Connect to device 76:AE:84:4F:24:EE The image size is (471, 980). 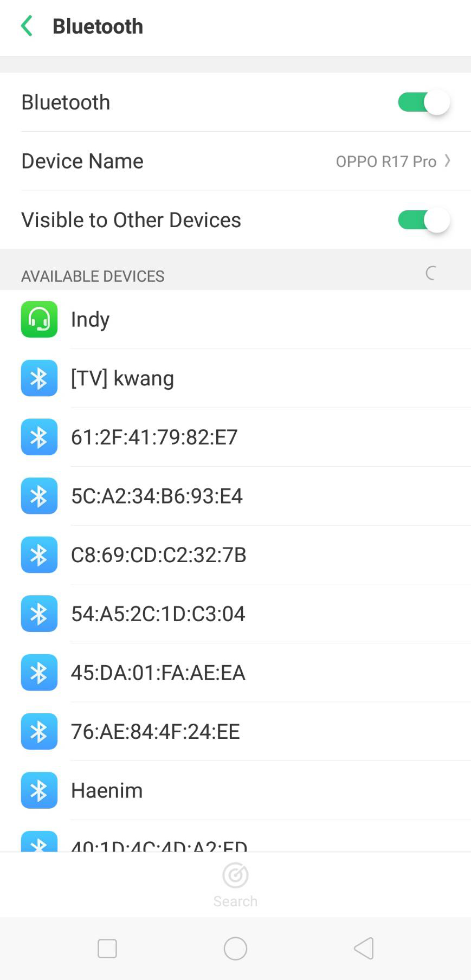tap(156, 732)
